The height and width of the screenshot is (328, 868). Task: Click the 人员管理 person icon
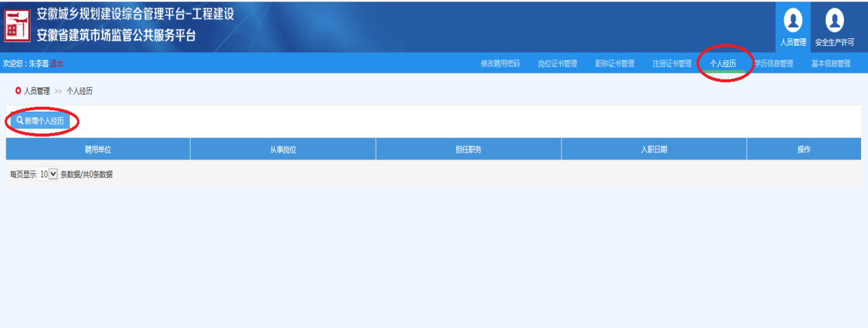point(793,21)
